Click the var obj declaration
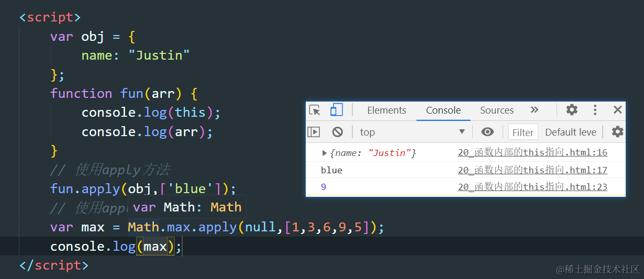644x279 pixels. pos(93,37)
